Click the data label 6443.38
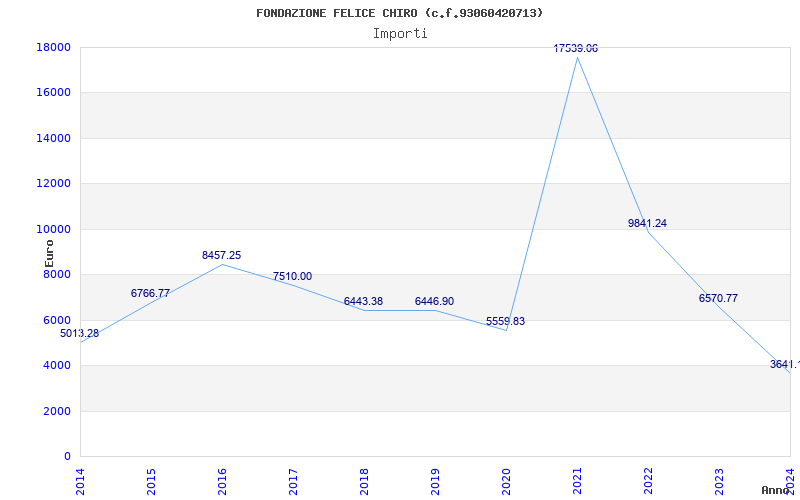Image resolution: width=800 pixels, height=500 pixels. pyautogui.click(x=363, y=302)
